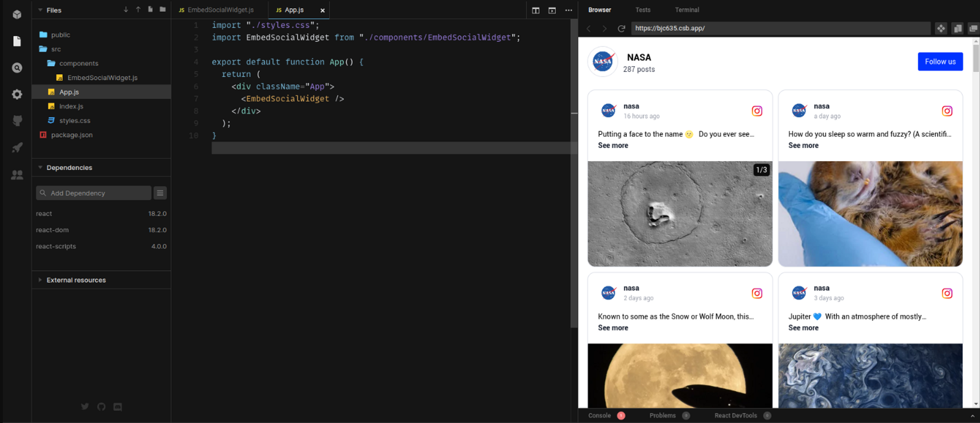Click See more on Wolf Moon post
980x423 pixels.
click(x=613, y=328)
